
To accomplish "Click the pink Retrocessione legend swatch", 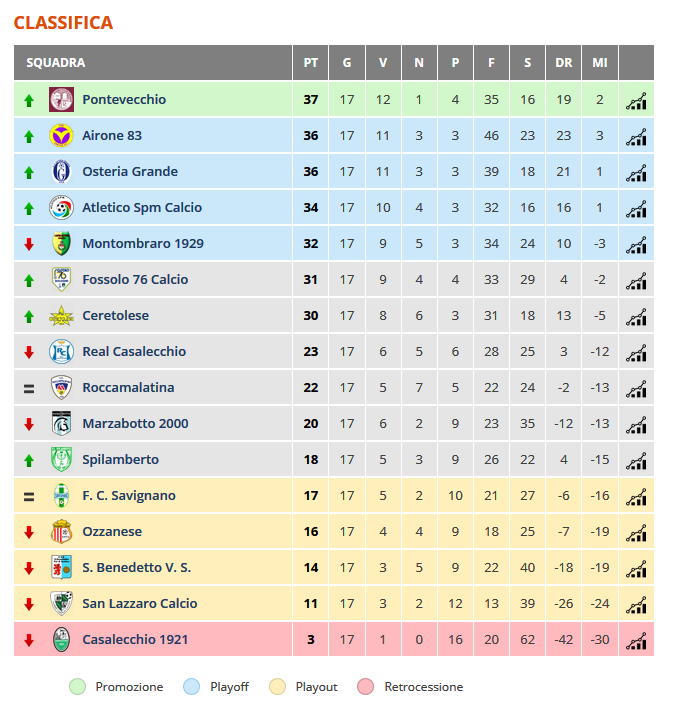I will tap(365, 687).
